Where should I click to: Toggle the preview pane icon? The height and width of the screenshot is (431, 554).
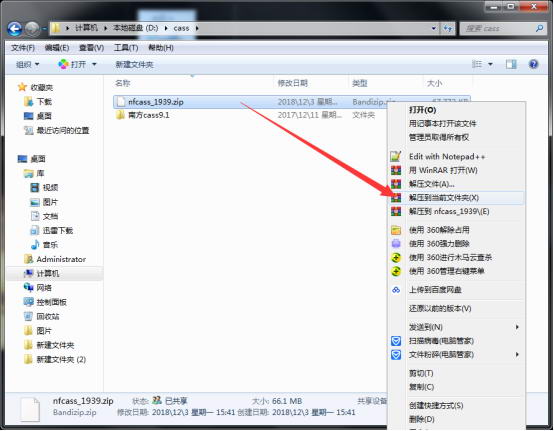[511, 64]
